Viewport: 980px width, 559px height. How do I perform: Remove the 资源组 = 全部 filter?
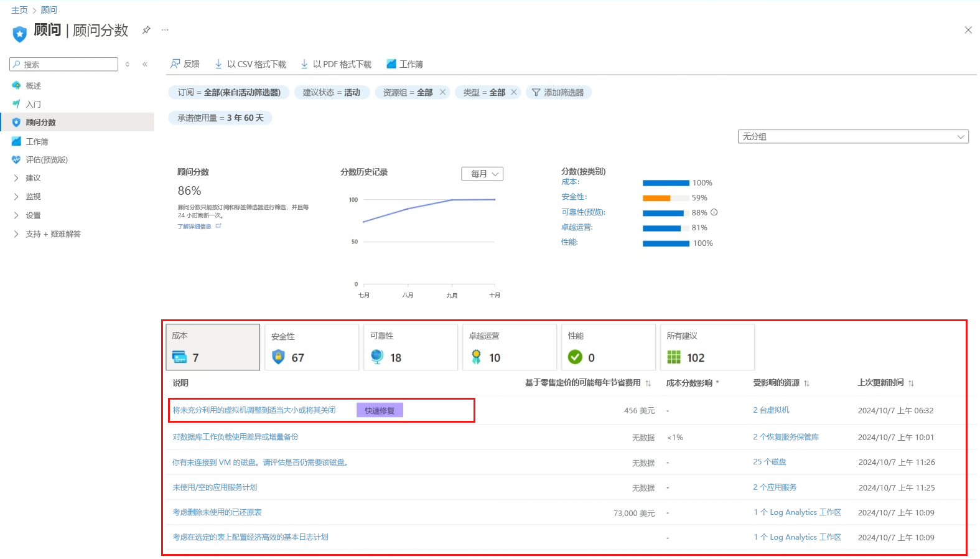[442, 92]
